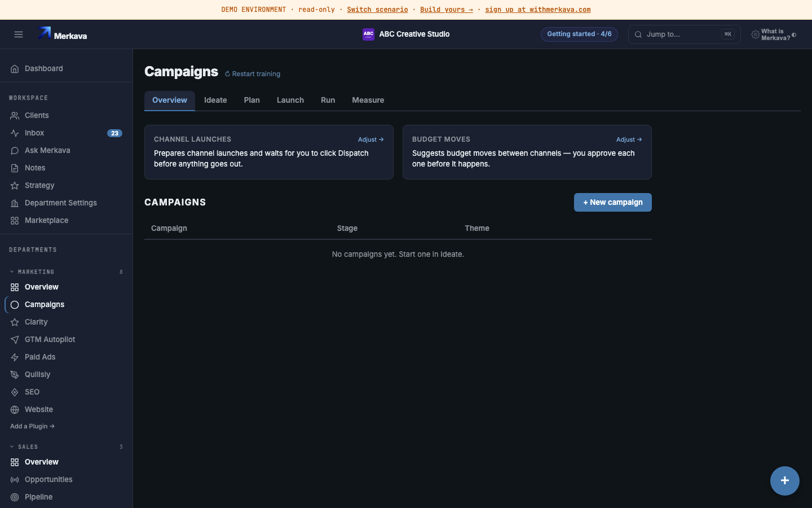Click the Campaigns circle icon
Image resolution: width=812 pixels, height=508 pixels.
(15, 305)
